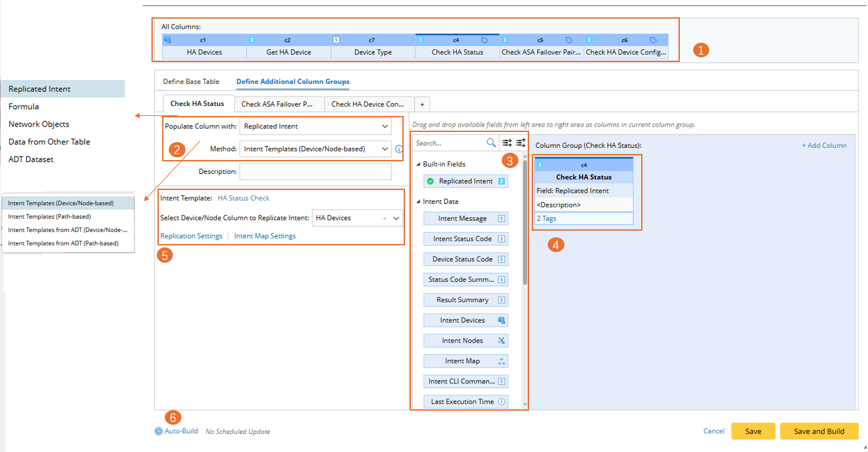The height and width of the screenshot is (452, 868).
Task: Click the fields list vertical scrollbar
Action: (525, 223)
